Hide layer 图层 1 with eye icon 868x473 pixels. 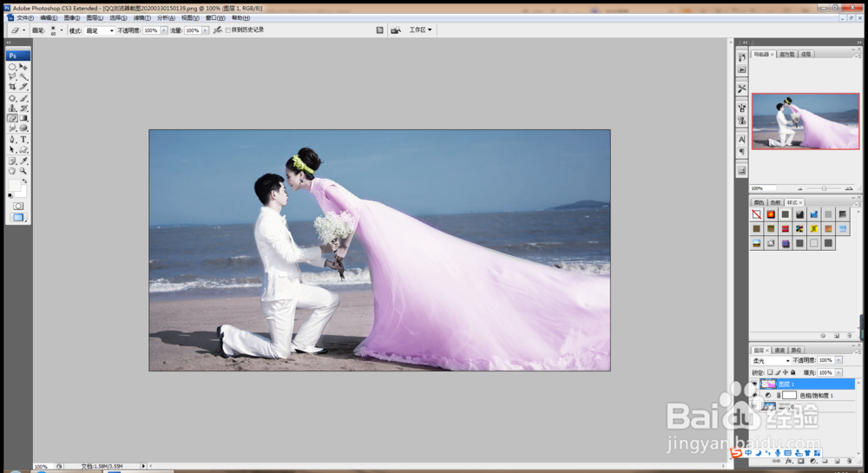(x=754, y=384)
